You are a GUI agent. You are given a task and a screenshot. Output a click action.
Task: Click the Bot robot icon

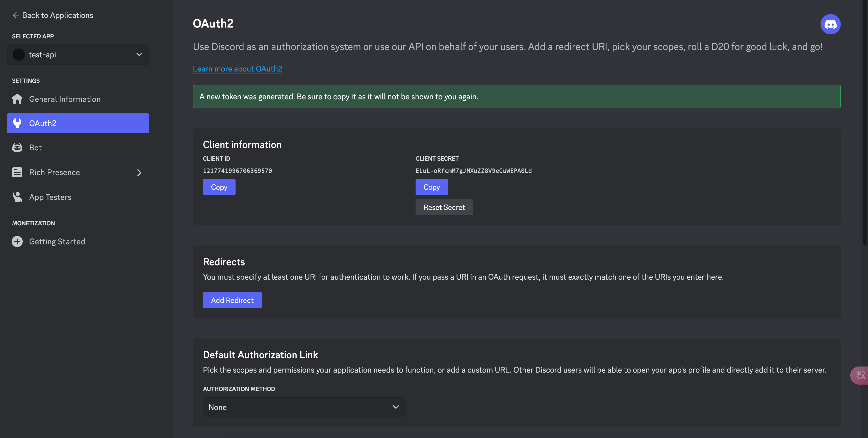(17, 147)
